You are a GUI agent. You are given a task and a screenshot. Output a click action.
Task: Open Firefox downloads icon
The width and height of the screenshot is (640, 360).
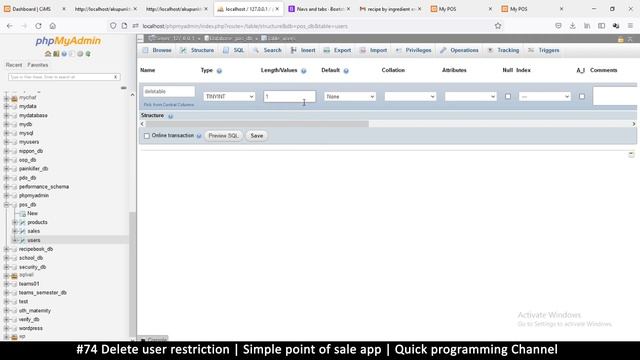(x=573, y=26)
